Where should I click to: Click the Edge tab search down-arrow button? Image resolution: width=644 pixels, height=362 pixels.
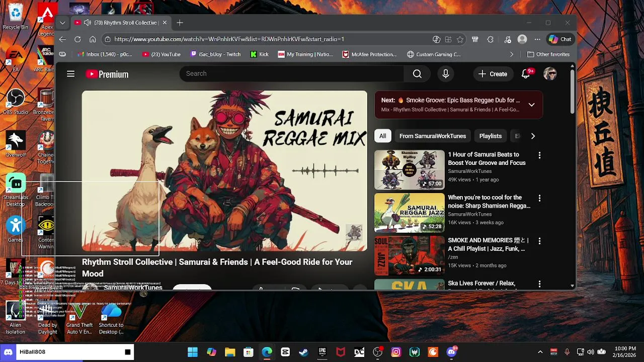[62, 23]
